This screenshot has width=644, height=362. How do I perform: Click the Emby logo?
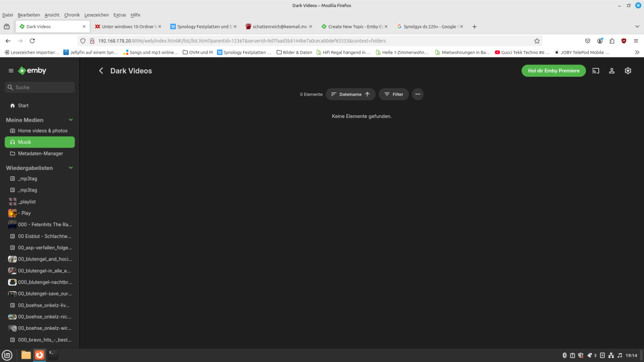pyautogui.click(x=32, y=71)
